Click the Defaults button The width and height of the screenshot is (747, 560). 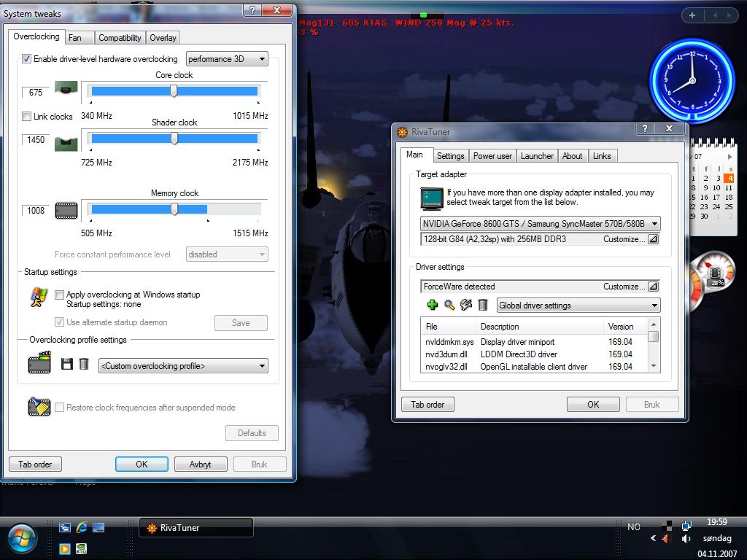click(x=252, y=433)
